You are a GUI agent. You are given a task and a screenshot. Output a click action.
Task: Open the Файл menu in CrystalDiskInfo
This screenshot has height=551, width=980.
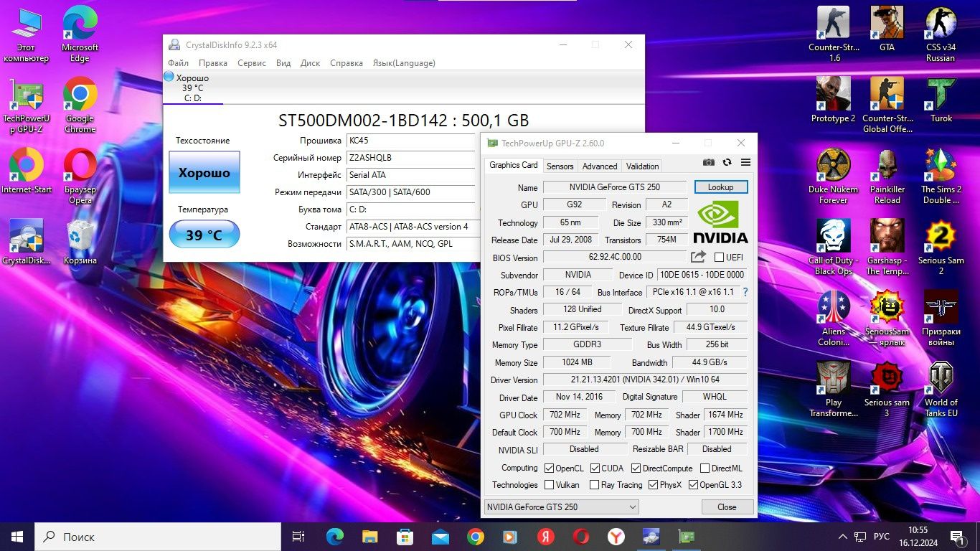(x=178, y=63)
